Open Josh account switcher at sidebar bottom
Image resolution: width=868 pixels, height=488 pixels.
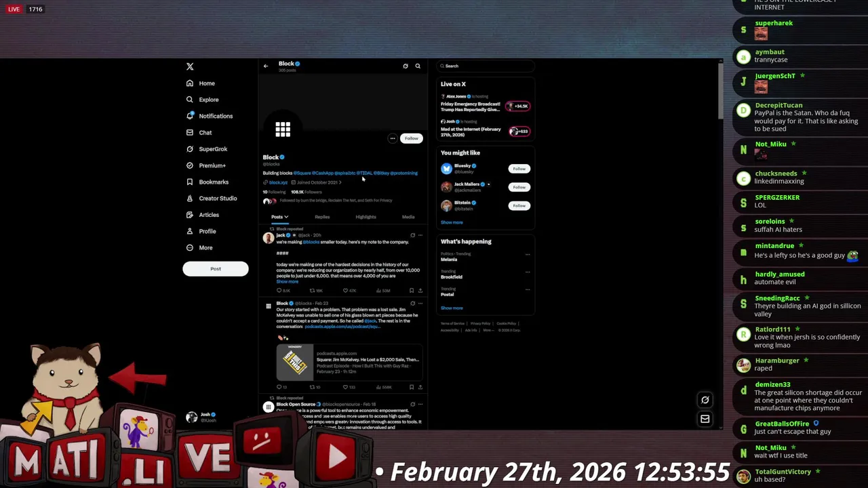pos(201,417)
